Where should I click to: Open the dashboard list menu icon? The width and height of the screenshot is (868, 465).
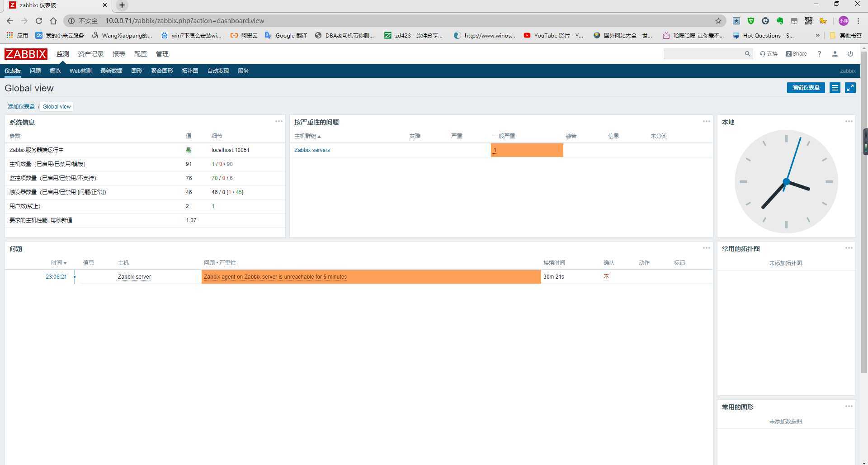[835, 88]
